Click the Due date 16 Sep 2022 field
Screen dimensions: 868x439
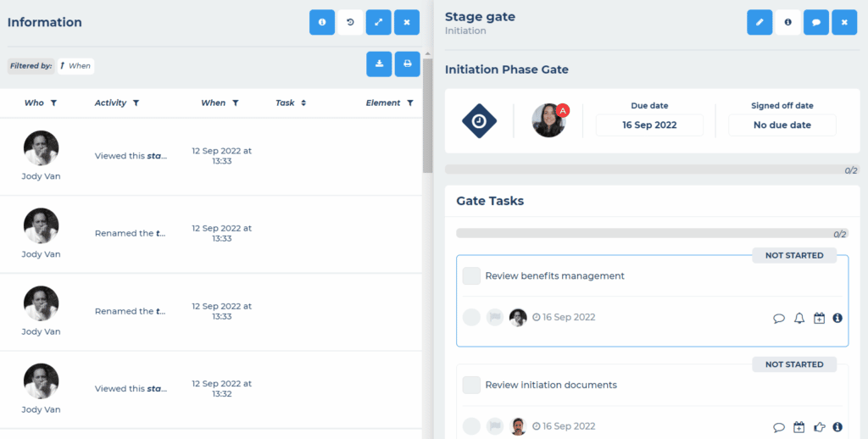(x=649, y=125)
